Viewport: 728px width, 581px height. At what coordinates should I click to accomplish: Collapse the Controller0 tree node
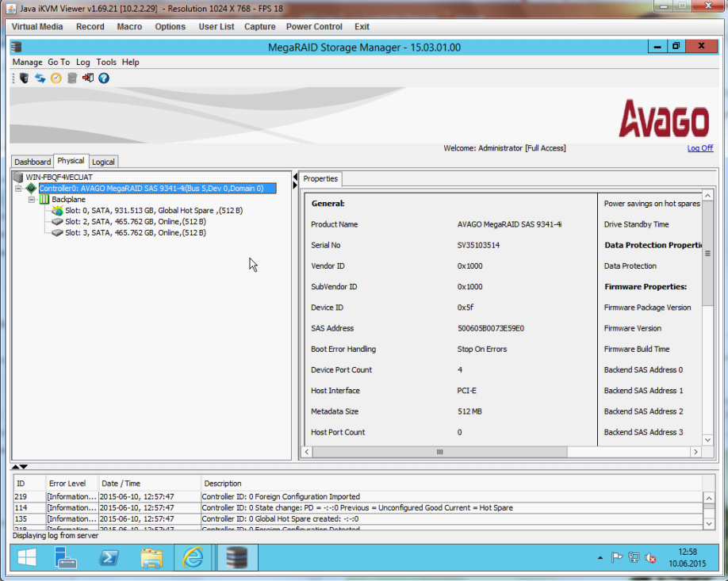18,189
